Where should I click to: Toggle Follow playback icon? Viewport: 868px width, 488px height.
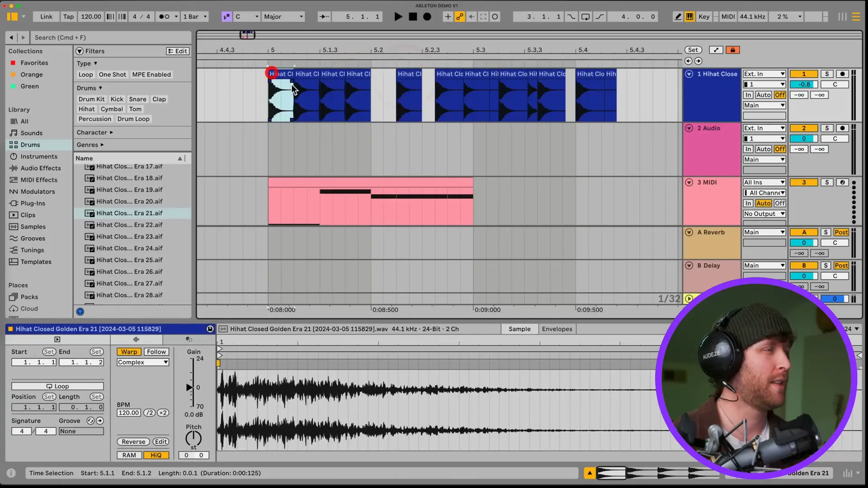click(324, 17)
